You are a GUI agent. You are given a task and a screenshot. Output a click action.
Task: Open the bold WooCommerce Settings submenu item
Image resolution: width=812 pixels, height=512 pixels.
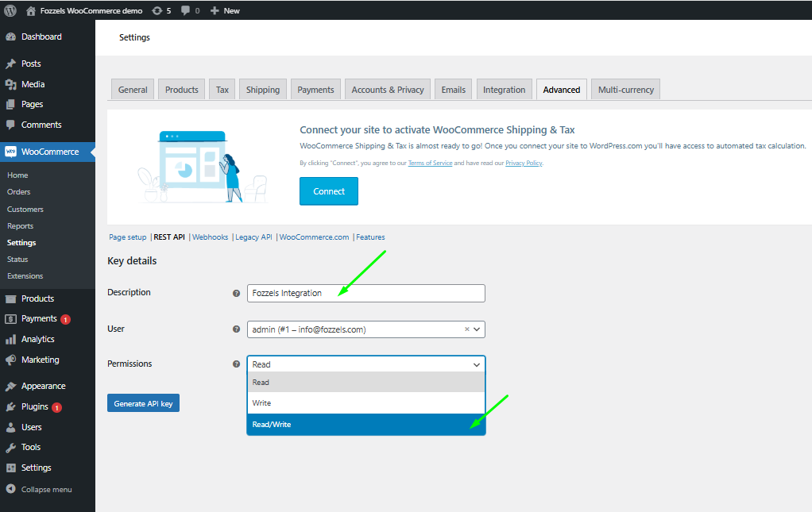point(21,243)
